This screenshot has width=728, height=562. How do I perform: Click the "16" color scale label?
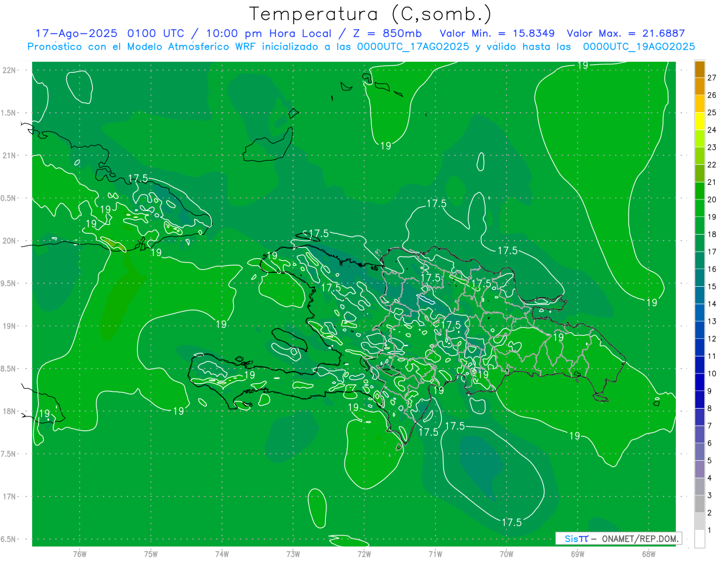[x=712, y=269]
